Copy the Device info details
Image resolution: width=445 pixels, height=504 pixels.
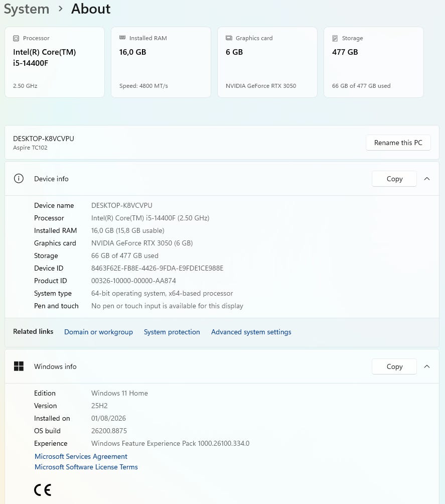tap(394, 179)
